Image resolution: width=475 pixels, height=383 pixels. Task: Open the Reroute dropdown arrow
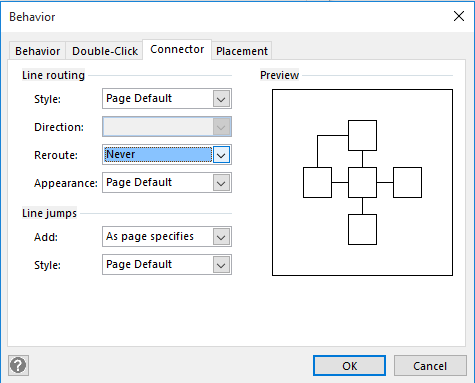(x=221, y=155)
